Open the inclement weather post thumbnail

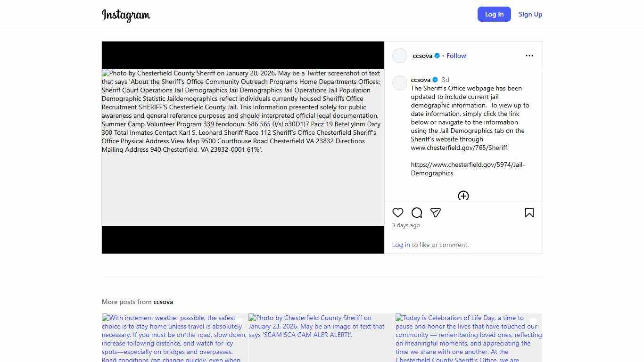tap(174, 337)
